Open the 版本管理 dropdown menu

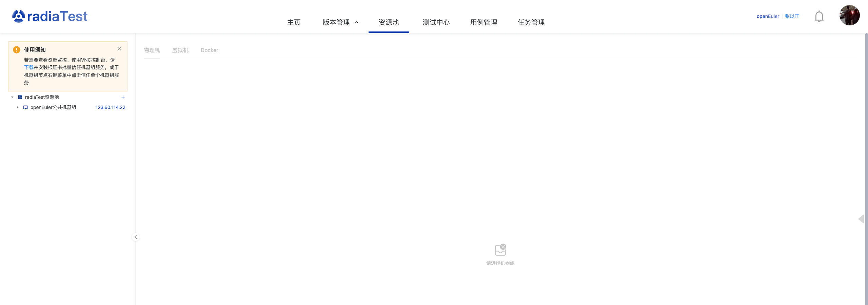pyautogui.click(x=340, y=22)
